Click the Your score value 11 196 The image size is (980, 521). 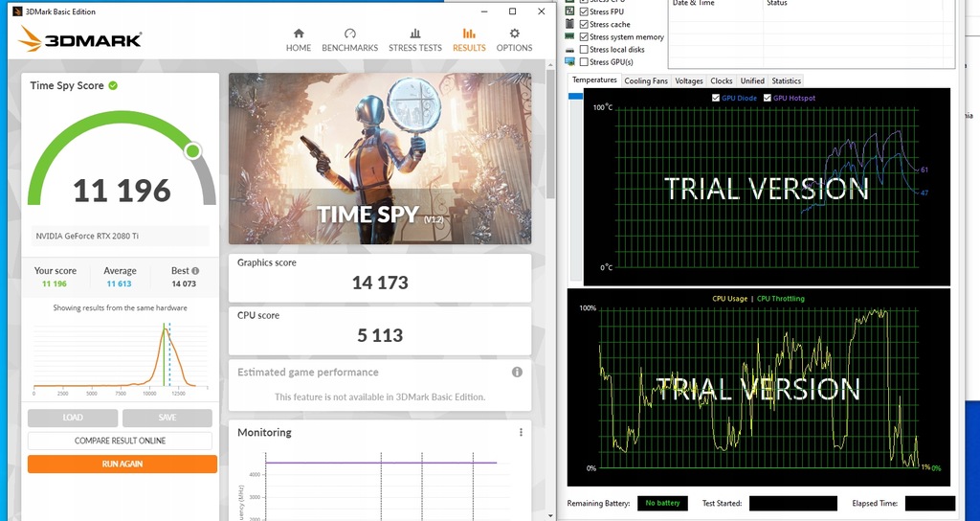point(55,283)
